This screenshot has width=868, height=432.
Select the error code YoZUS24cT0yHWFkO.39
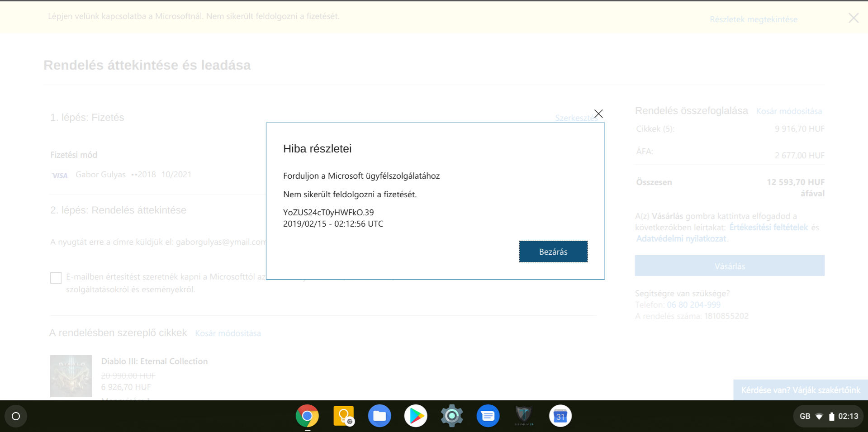point(328,212)
